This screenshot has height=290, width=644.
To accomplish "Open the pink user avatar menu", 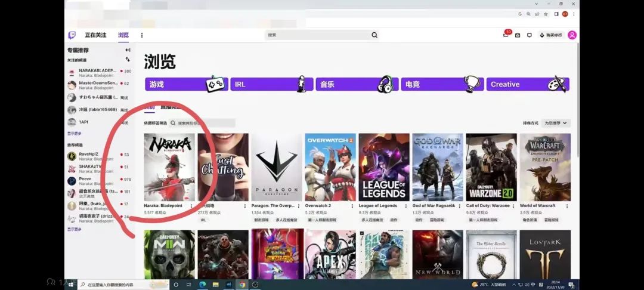I will pos(572,35).
